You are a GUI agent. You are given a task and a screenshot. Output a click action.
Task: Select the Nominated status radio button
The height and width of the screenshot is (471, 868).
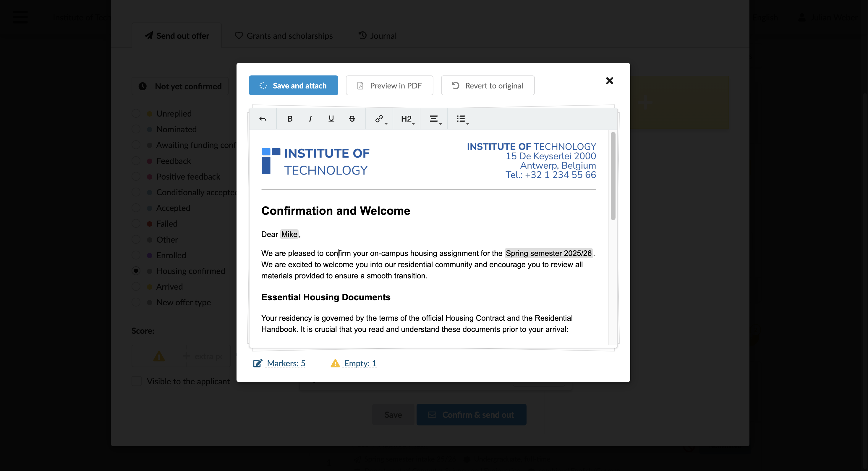[x=136, y=129]
